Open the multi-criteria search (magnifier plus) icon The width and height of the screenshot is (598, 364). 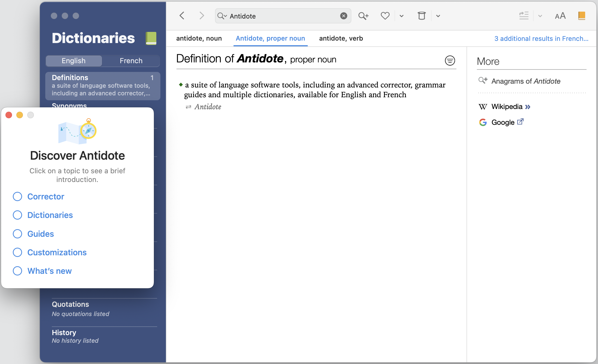click(x=363, y=16)
